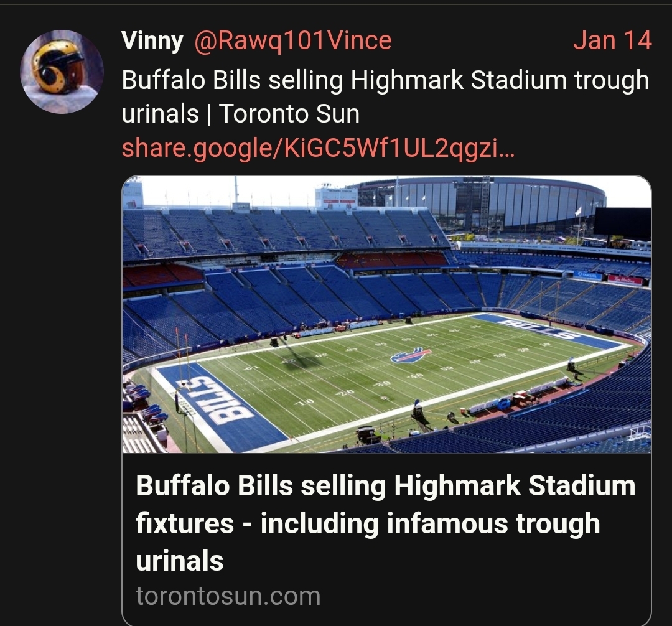Open Vinny's helmet profile avatar
This screenshot has height=626, width=672.
(x=62, y=72)
